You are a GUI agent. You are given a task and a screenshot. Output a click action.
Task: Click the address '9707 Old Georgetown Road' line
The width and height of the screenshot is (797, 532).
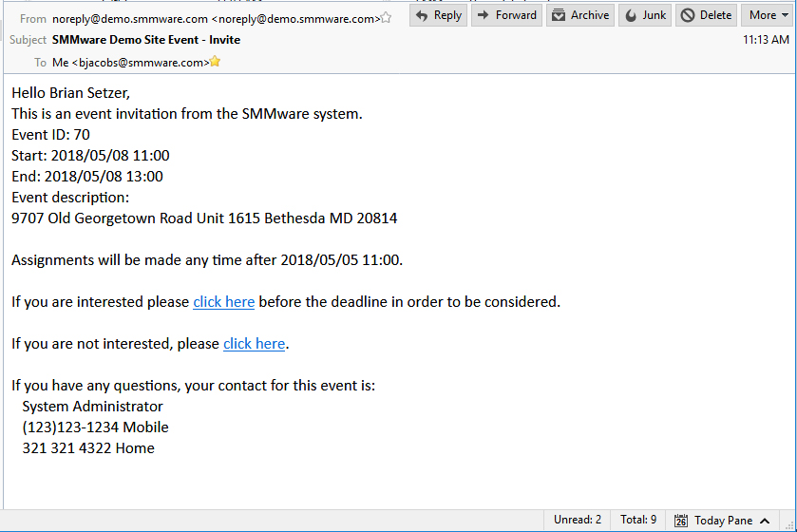(204, 218)
